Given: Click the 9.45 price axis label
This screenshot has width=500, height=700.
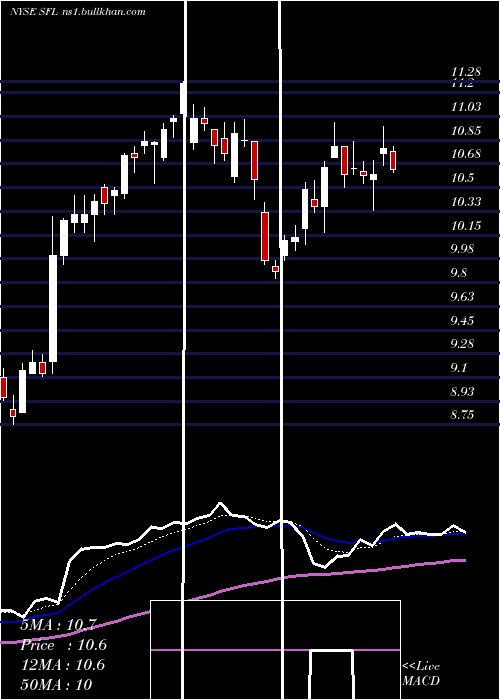Looking at the screenshot, I should pyautogui.click(x=462, y=321).
